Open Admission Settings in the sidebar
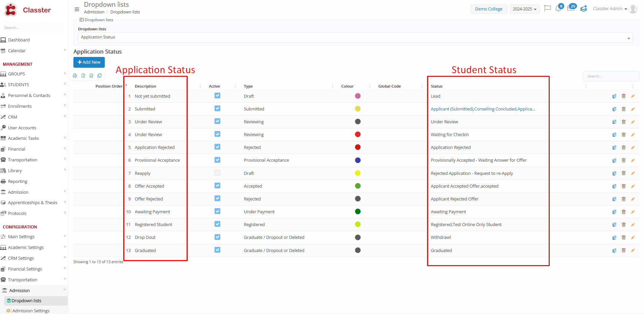This screenshot has width=644, height=314. (31, 311)
